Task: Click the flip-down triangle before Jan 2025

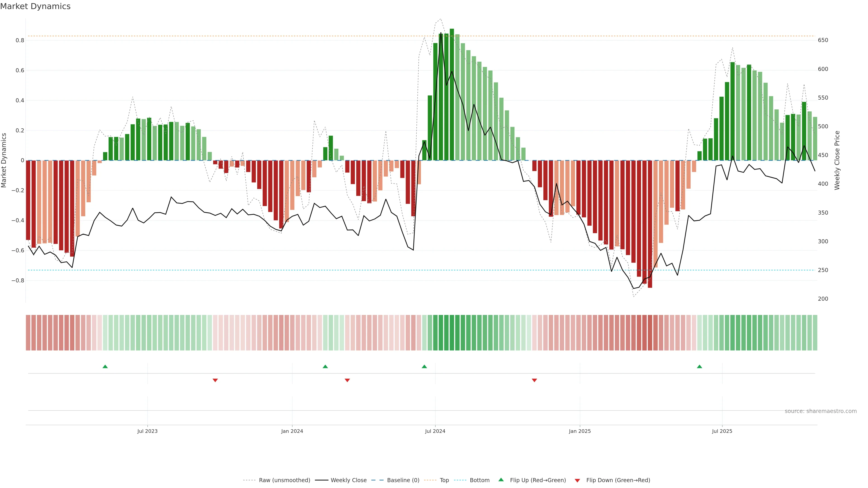Action: [534, 380]
